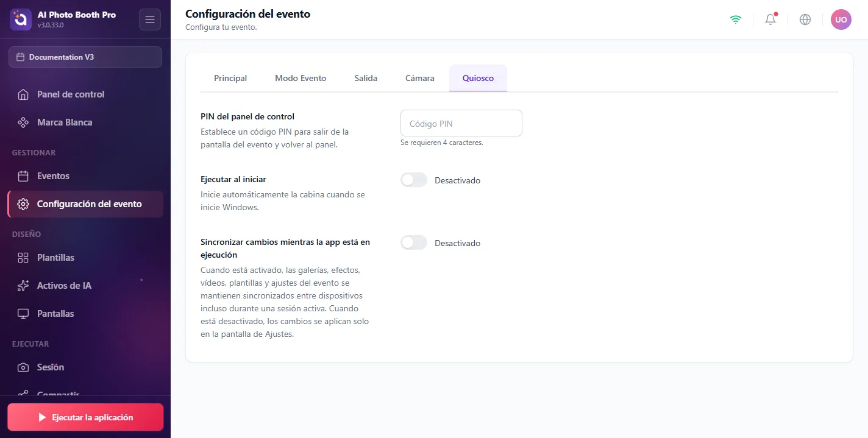868x438 pixels.
Task: Open Plantillas in the sidebar
Action: tap(85, 258)
